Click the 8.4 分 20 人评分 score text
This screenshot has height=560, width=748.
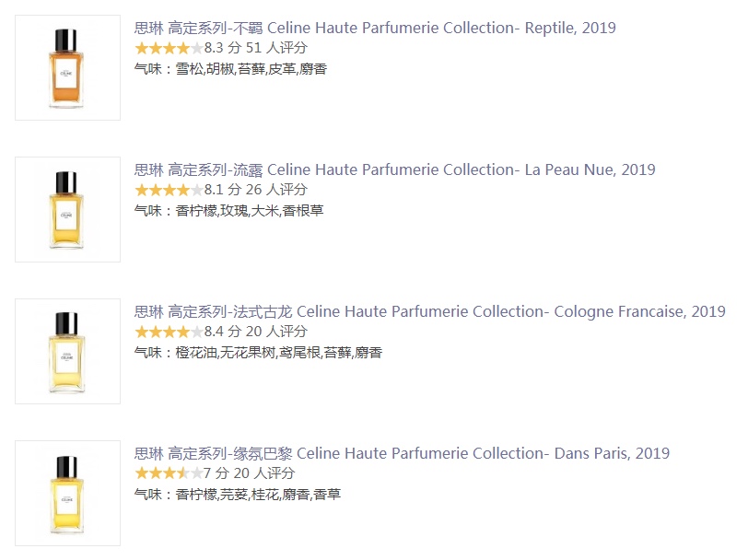click(x=256, y=332)
